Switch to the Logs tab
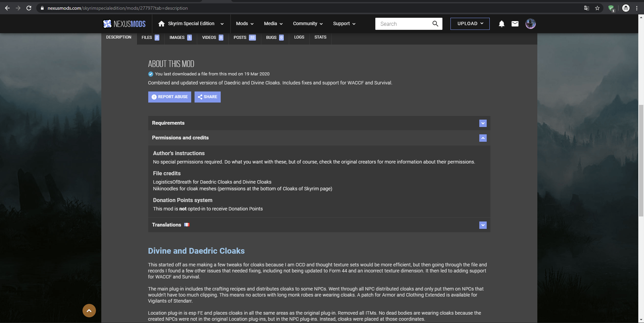The image size is (644, 323). coord(299,37)
